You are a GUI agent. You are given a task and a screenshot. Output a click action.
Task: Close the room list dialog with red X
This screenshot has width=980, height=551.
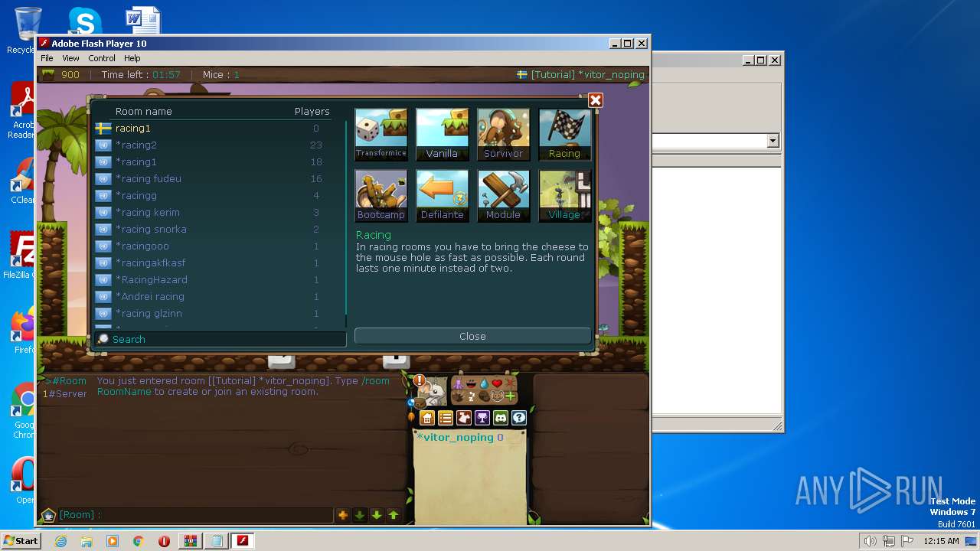click(596, 100)
